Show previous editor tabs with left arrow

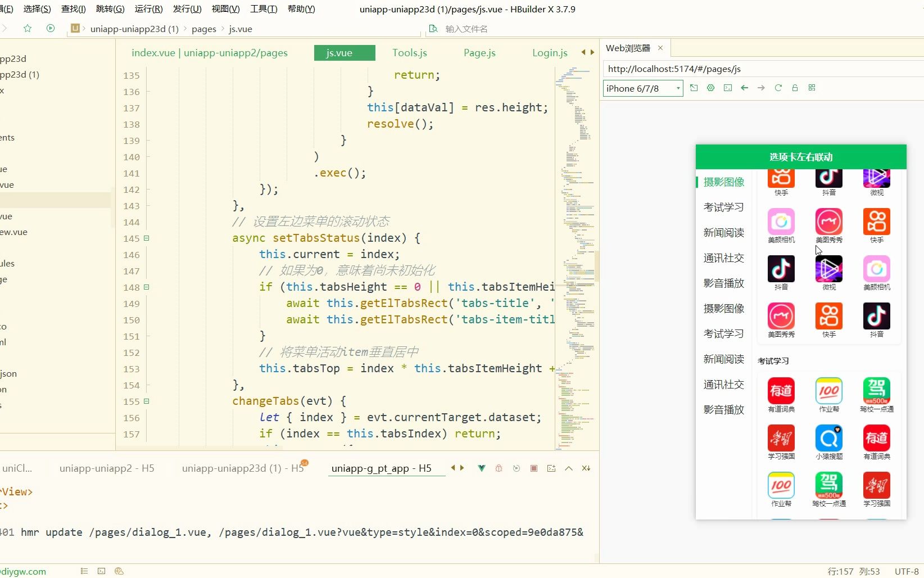click(583, 52)
